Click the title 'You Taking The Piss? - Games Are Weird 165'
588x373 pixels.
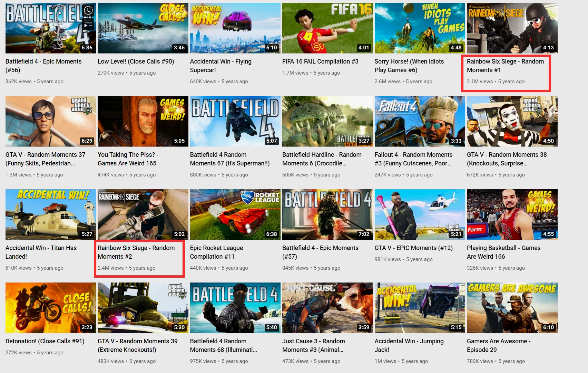pos(128,159)
